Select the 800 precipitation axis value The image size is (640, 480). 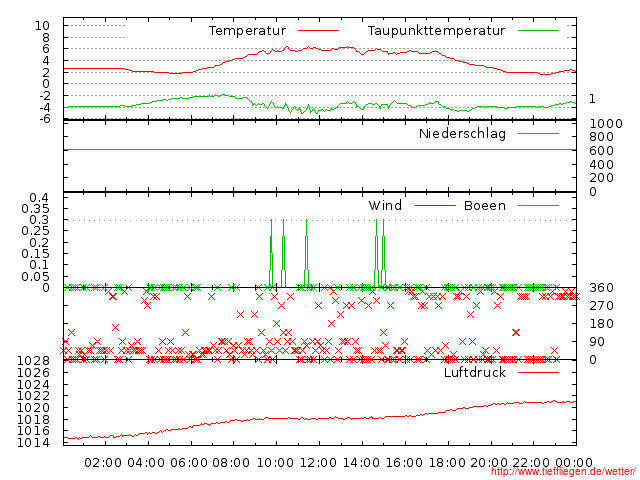(x=601, y=137)
